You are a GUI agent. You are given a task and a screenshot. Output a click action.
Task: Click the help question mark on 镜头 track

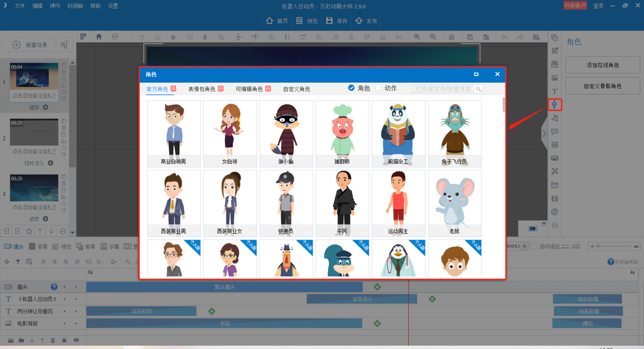pos(54,287)
